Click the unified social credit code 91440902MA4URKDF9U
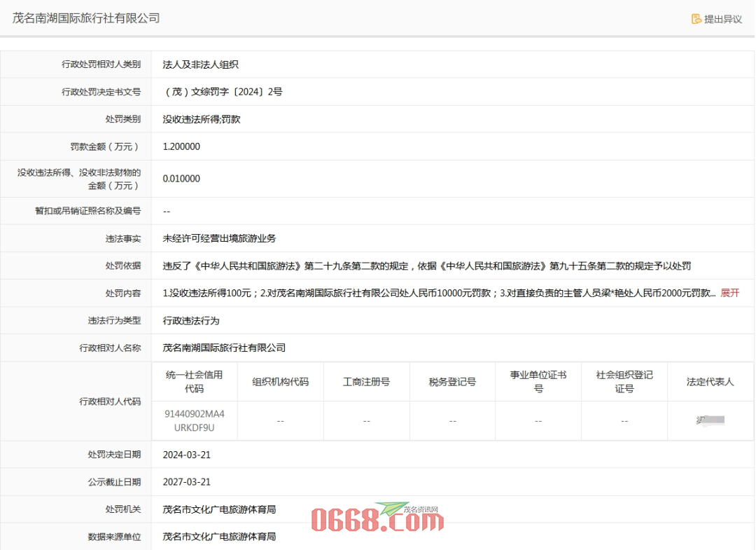The width and height of the screenshot is (756, 550). (x=194, y=420)
